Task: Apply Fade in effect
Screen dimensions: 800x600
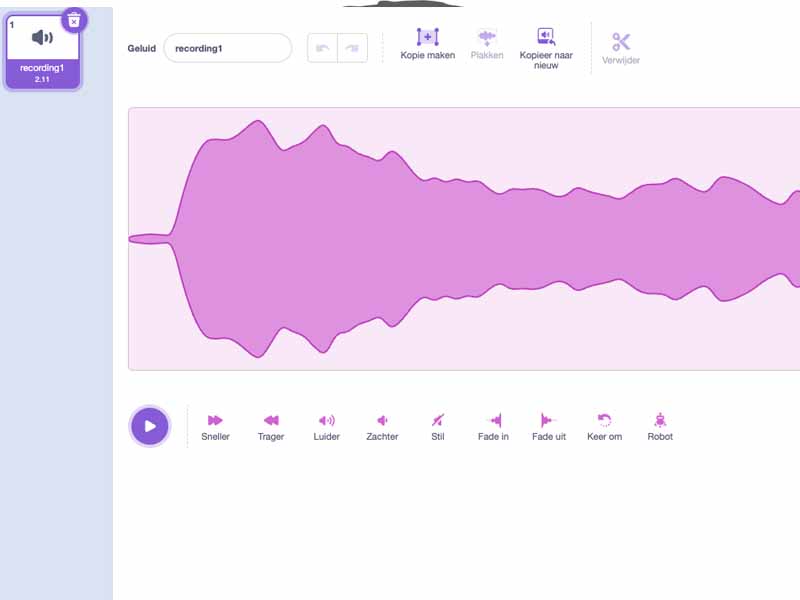Action: click(x=493, y=421)
